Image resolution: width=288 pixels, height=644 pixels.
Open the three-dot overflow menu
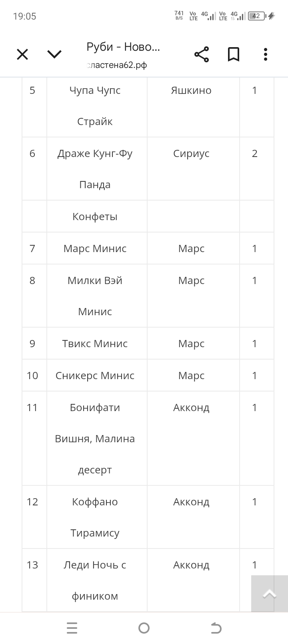coord(266,54)
